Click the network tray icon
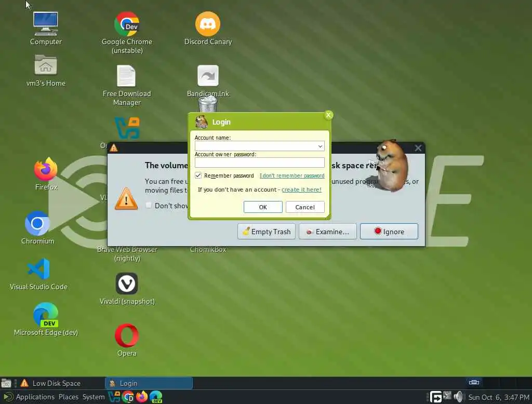This screenshot has height=404, width=532. pos(447,396)
